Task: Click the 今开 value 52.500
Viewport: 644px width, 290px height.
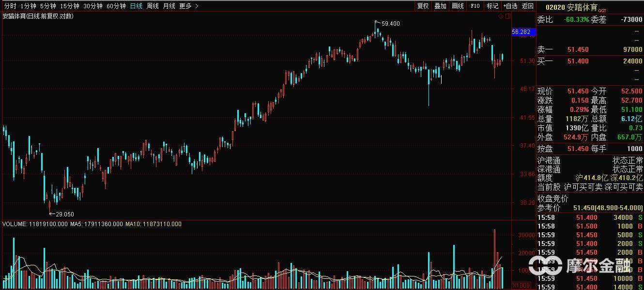Action: (x=632, y=91)
